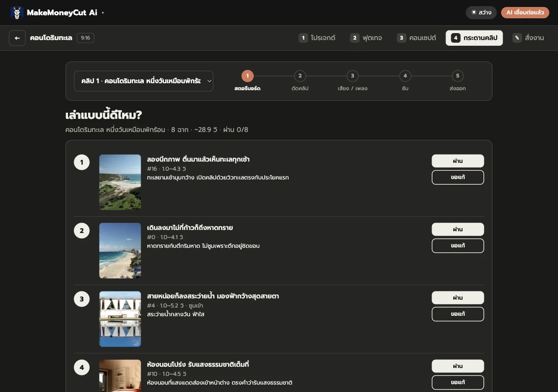558x392 pixels.
Task: Click scene 3 metadata #4 · 1.0–5.2 วิ · ซูมเข้า
Action: [175, 306]
